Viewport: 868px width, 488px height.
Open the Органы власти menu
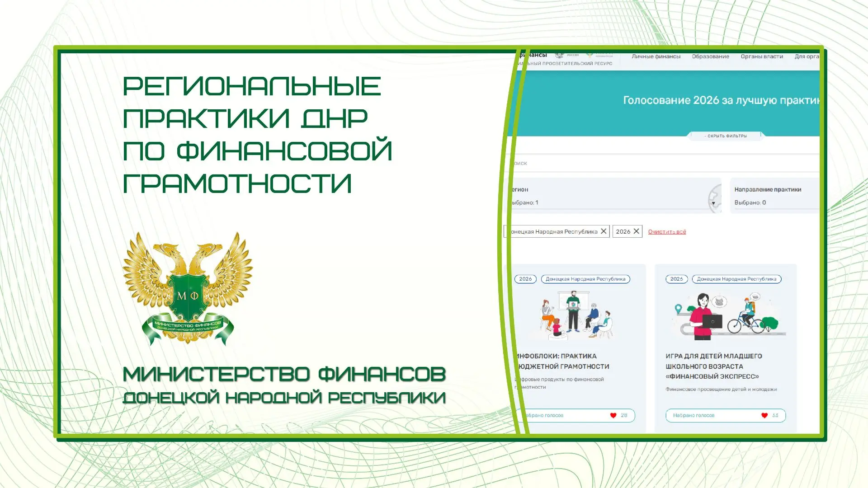[x=762, y=56]
